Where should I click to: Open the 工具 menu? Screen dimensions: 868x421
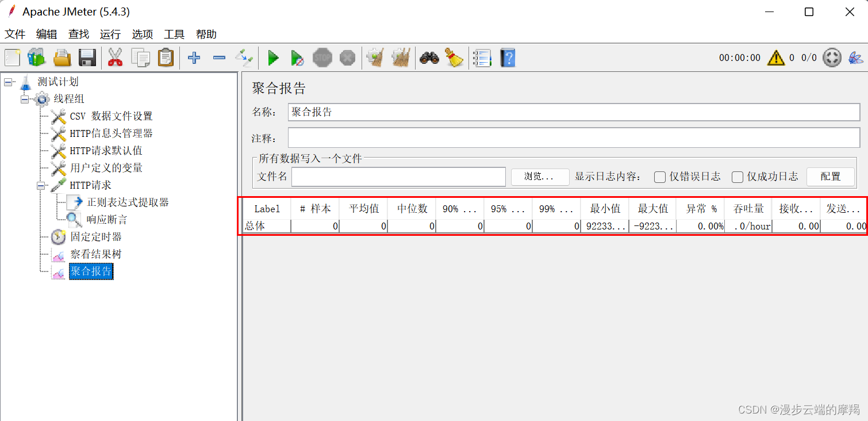[174, 35]
